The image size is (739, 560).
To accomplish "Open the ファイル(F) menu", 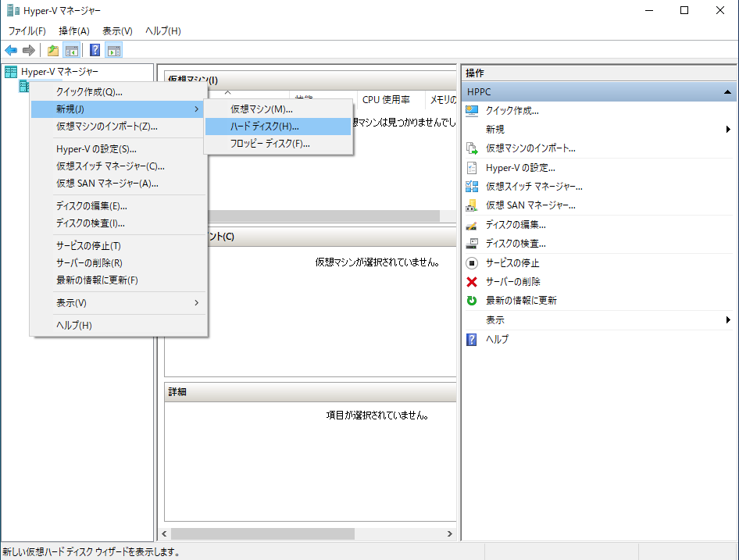I will coord(27,31).
